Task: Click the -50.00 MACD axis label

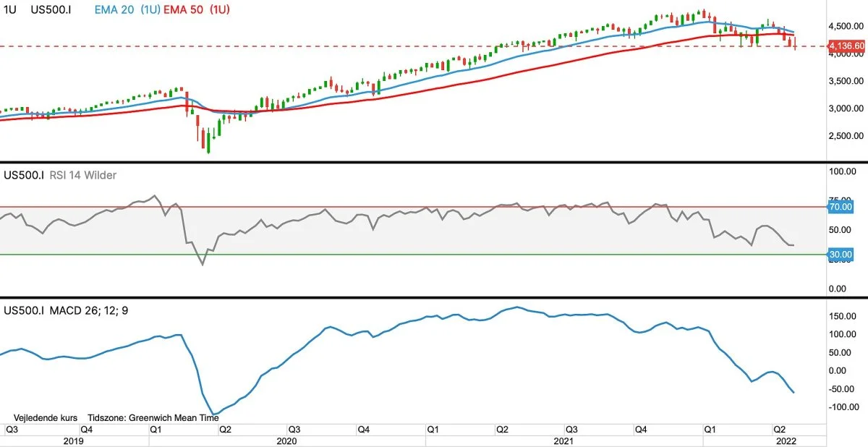Action: [x=841, y=389]
